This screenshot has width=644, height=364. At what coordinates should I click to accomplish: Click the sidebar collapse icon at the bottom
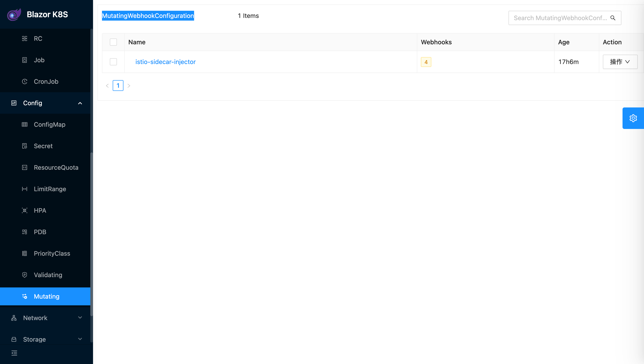point(14,353)
